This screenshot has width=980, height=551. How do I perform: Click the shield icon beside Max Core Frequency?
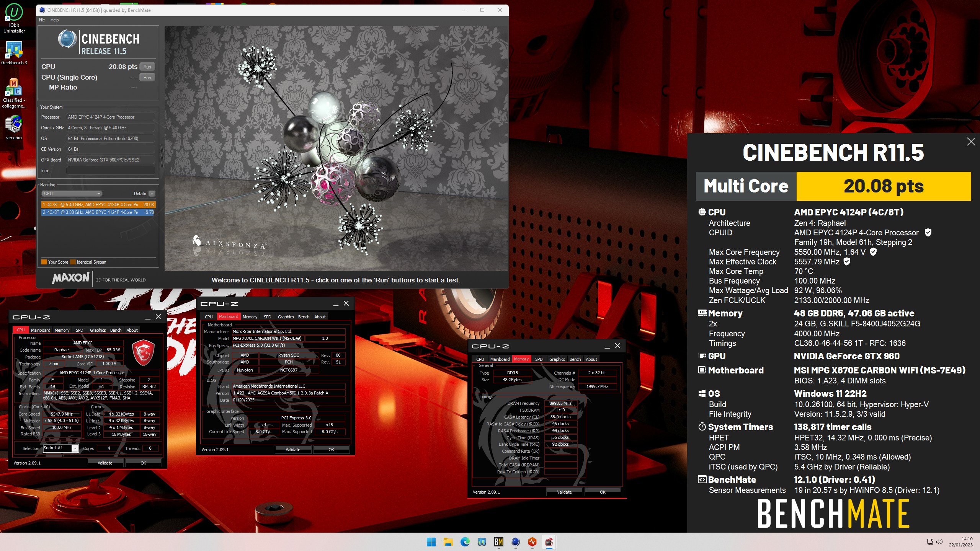coord(873,252)
